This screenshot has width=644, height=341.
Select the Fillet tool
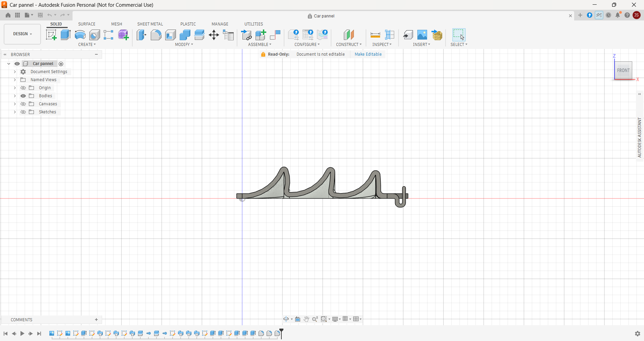[156, 35]
